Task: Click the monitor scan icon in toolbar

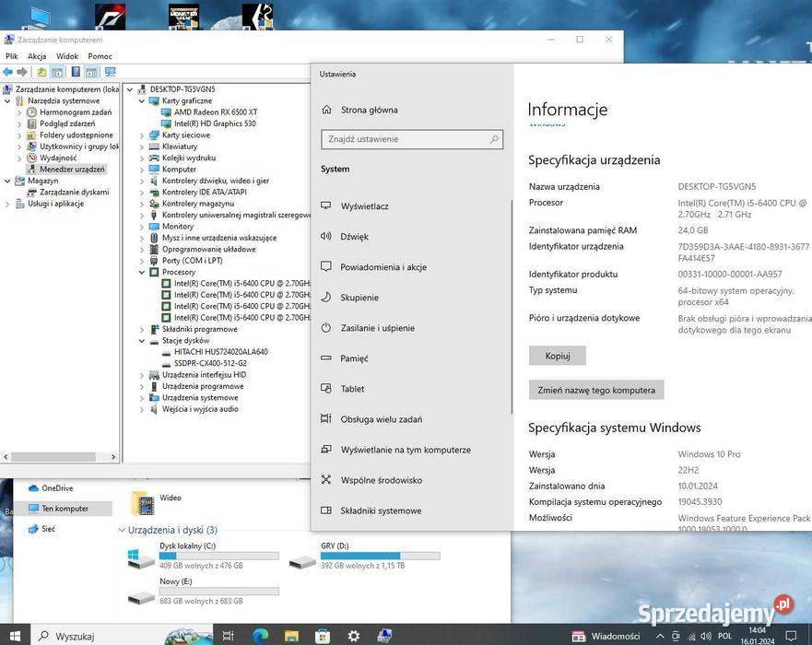Action: (x=110, y=72)
